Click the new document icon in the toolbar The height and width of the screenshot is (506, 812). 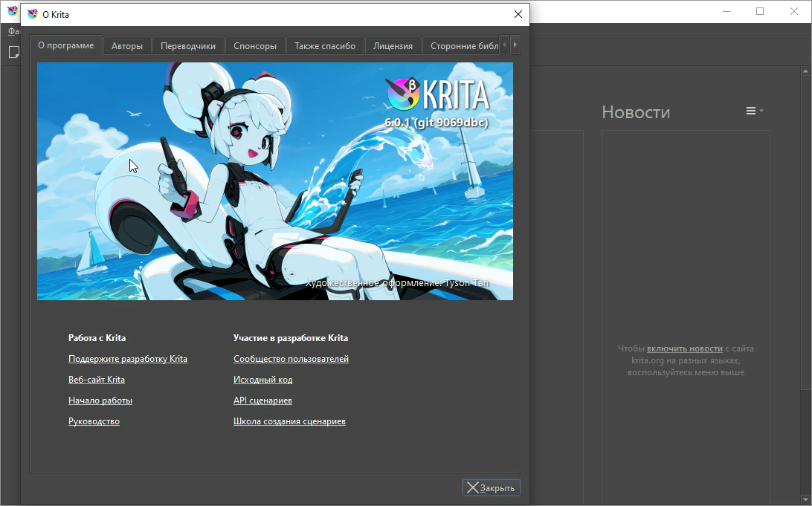pyautogui.click(x=13, y=52)
